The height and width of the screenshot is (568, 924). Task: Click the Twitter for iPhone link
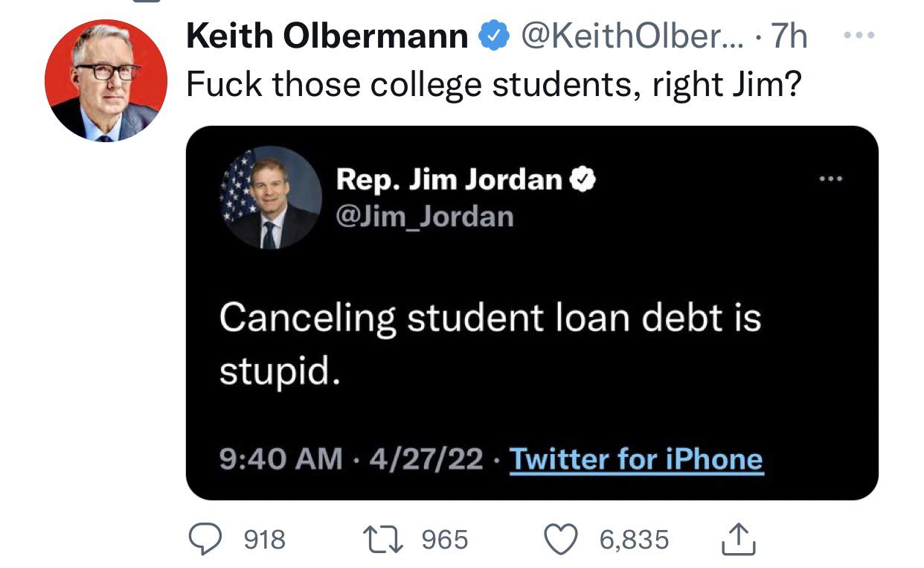(x=636, y=459)
